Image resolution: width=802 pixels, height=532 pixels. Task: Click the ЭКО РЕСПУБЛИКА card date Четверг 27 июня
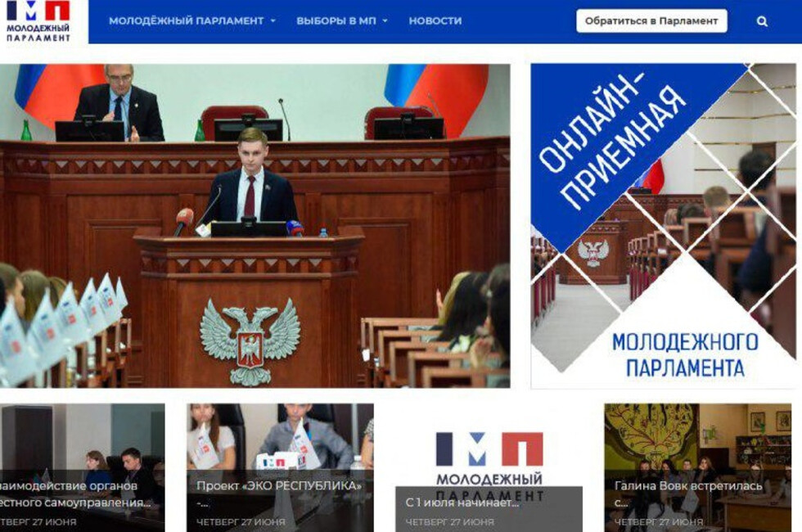point(241,522)
